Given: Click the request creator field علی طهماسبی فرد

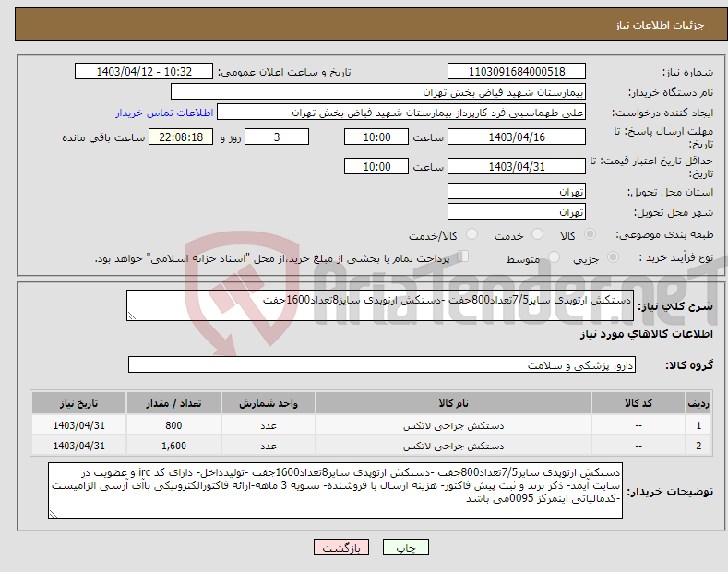Looking at the screenshot, I should tap(401, 113).
